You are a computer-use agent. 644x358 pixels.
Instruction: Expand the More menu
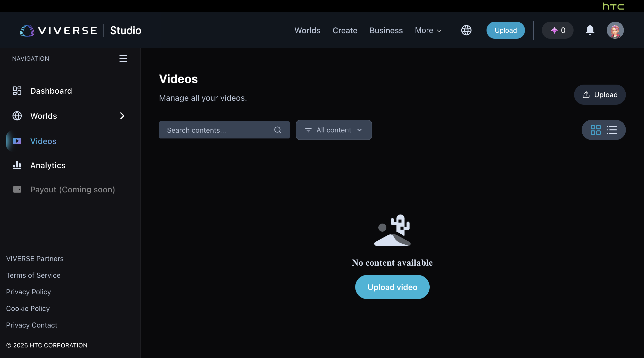428,30
